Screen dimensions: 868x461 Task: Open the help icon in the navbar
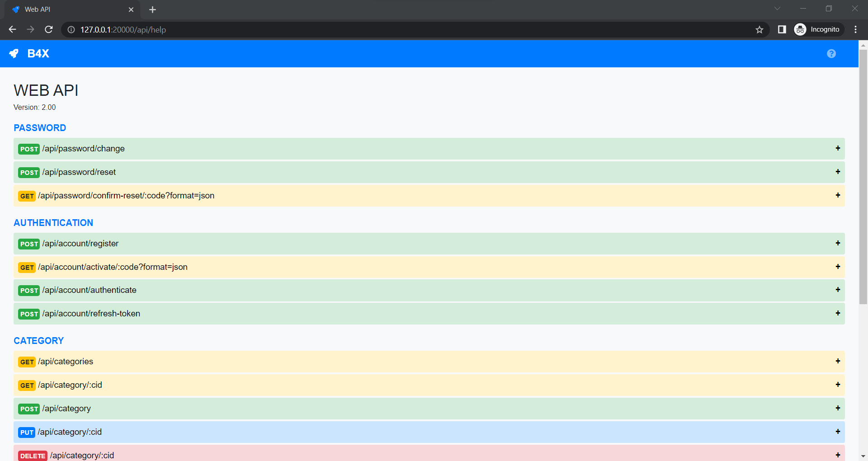pos(832,53)
